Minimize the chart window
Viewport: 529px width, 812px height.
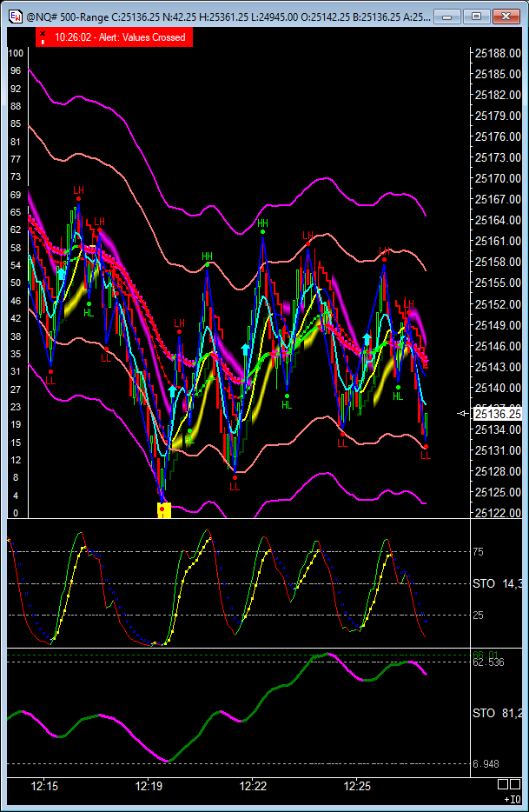pyautogui.click(x=450, y=16)
